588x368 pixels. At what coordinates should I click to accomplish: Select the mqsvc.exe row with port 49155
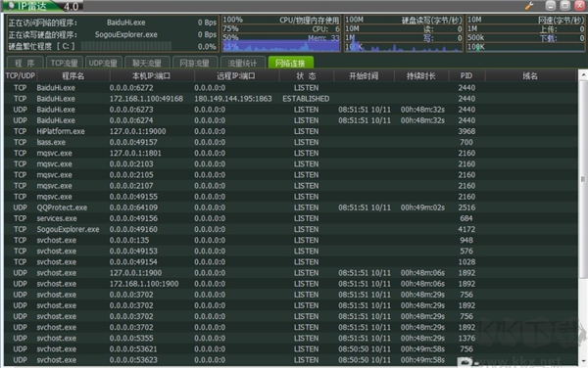click(291, 196)
